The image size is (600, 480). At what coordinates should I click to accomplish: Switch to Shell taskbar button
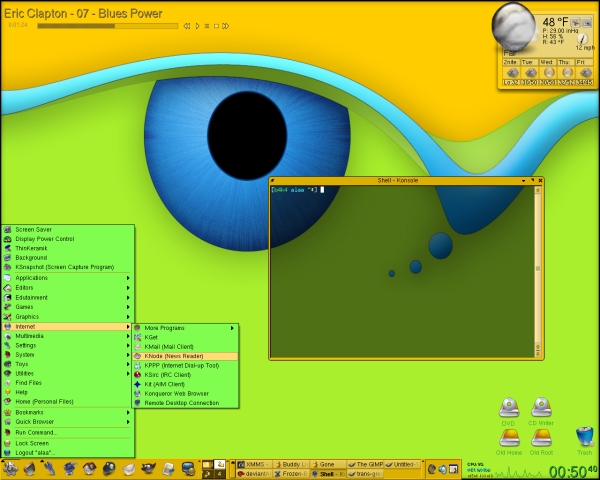(x=328, y=474)
